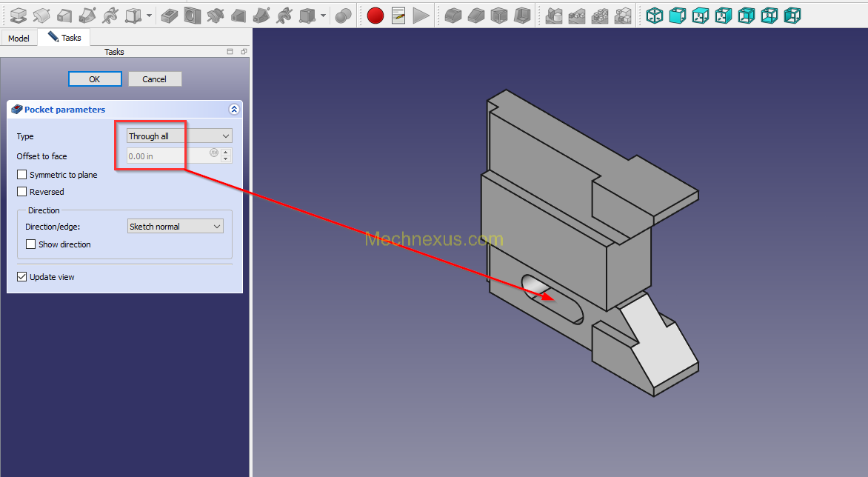The image size is (868, 477).
Task: Select the Pad tool icon
Action: pyautogui.click(x=19, y=16)
